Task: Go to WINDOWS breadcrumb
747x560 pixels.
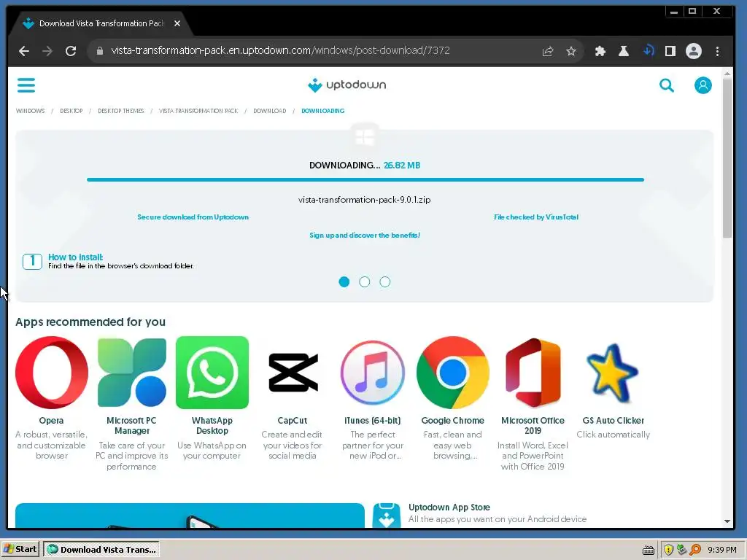Action: [30, 111]
